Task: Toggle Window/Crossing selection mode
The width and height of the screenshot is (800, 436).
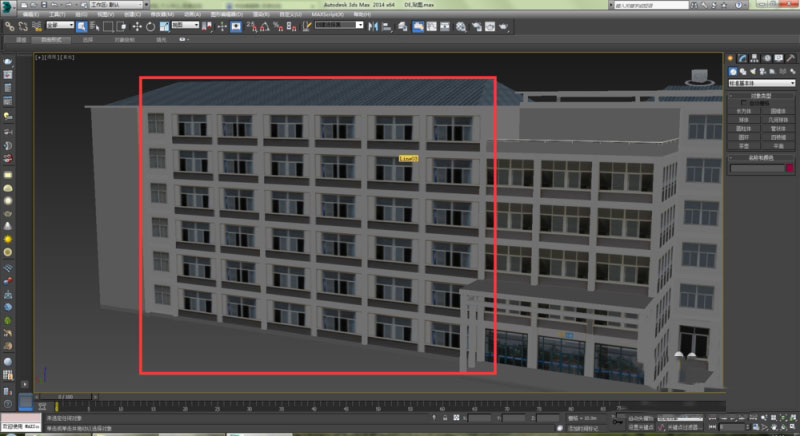Action: [x=121, y=27]
